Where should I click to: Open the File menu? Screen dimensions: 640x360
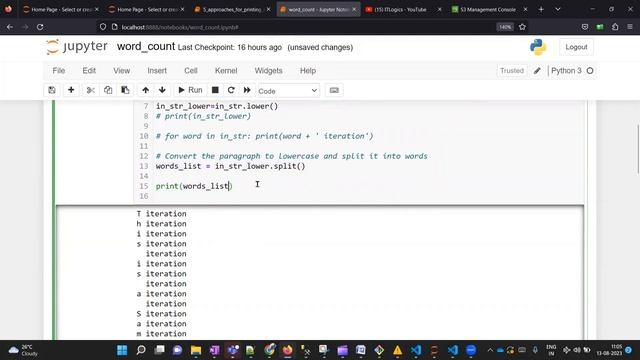point(59,71)
